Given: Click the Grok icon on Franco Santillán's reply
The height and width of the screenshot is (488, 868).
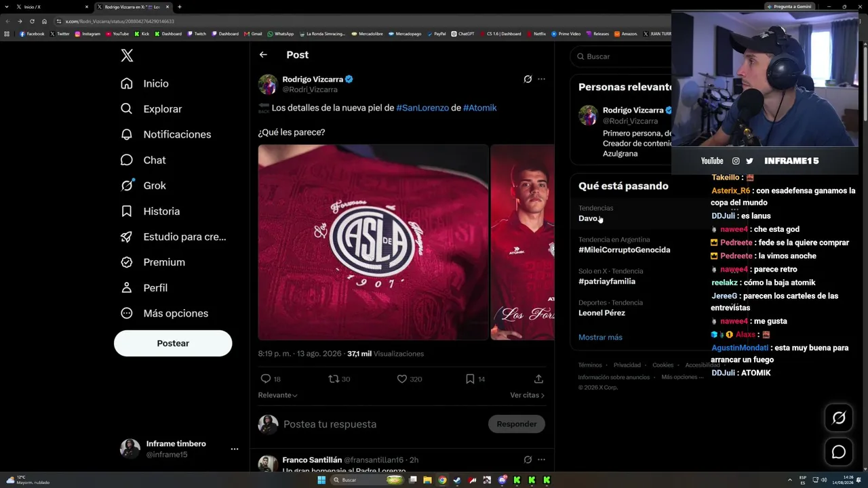Looking at the screenshot, I should [528, 460].
